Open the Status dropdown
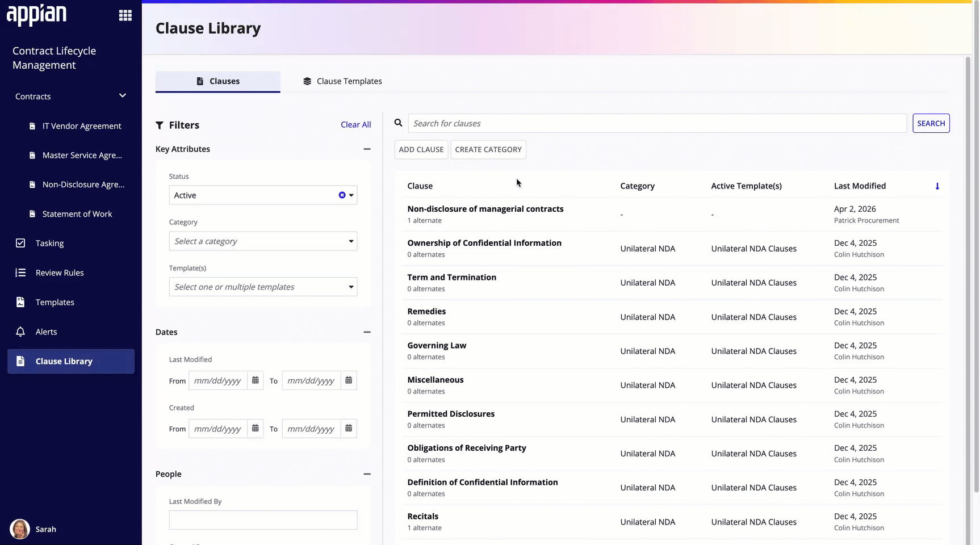This screenshot has height=545, width=980. coord(263,195)
